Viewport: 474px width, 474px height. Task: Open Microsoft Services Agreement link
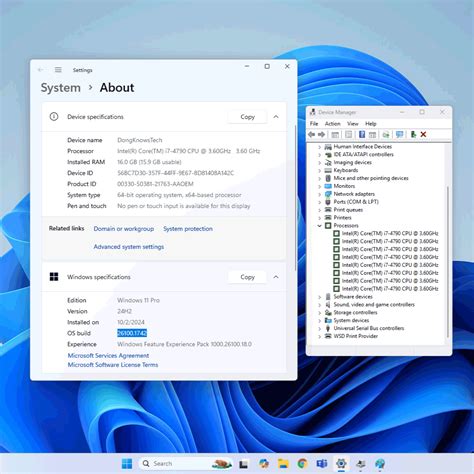(108, 355)
